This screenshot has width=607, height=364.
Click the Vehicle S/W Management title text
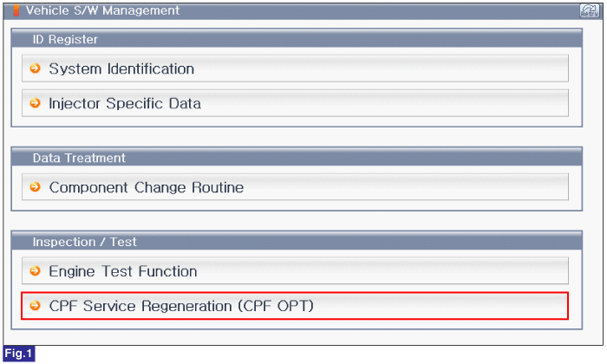[x=102, y=10]
